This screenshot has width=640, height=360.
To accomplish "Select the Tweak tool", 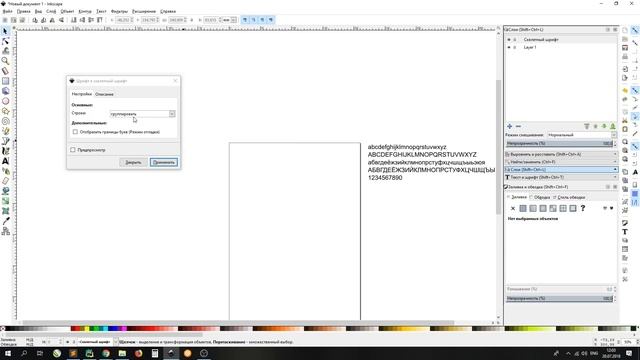I will [x=5, y=51].
